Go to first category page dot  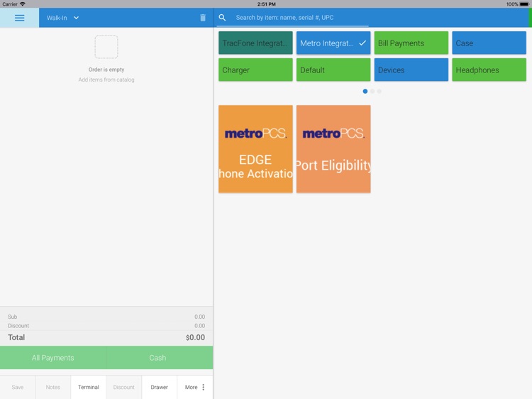tap(365, 91)
